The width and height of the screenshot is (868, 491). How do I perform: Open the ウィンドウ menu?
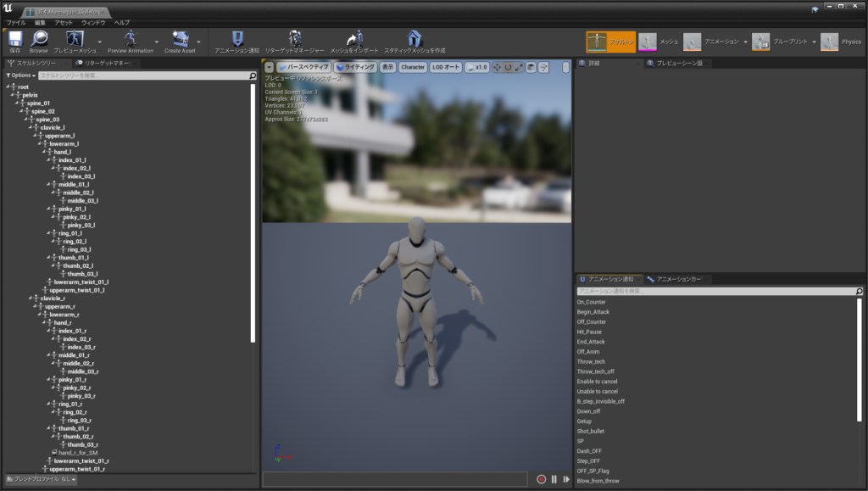click(93, 23)
